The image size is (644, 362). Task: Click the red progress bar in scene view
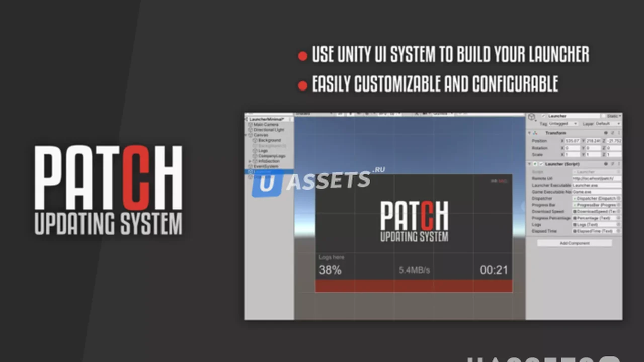(x=414, y=286)
